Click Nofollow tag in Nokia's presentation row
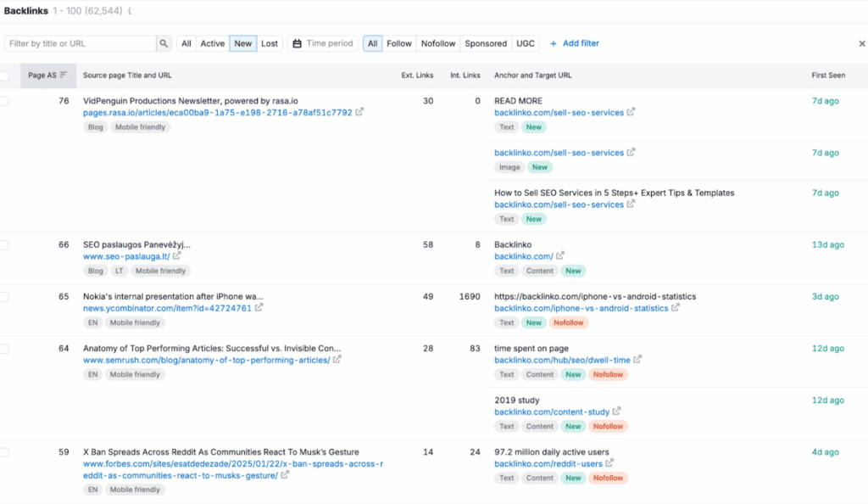 tap(569, 323)
